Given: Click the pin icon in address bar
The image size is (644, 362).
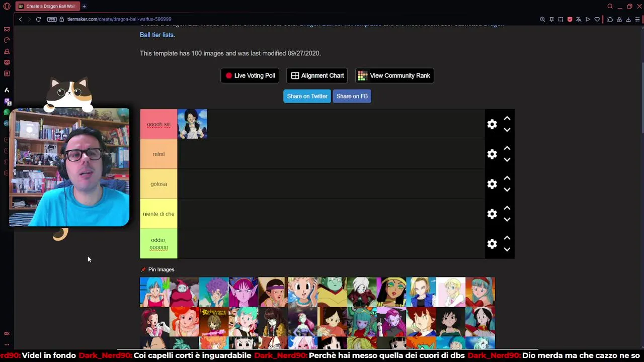Looking at the screenshot, I should click(x=551, y=19).
